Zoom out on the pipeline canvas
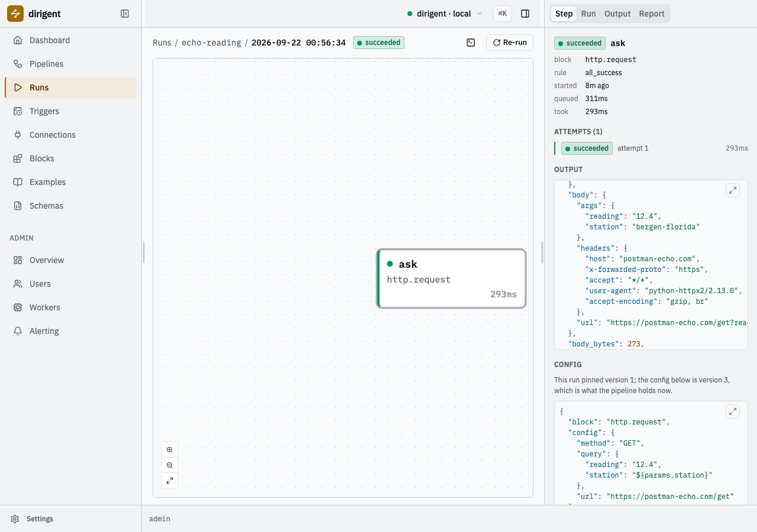Screen dimensions: 757x532 click(x=170, y=465)
